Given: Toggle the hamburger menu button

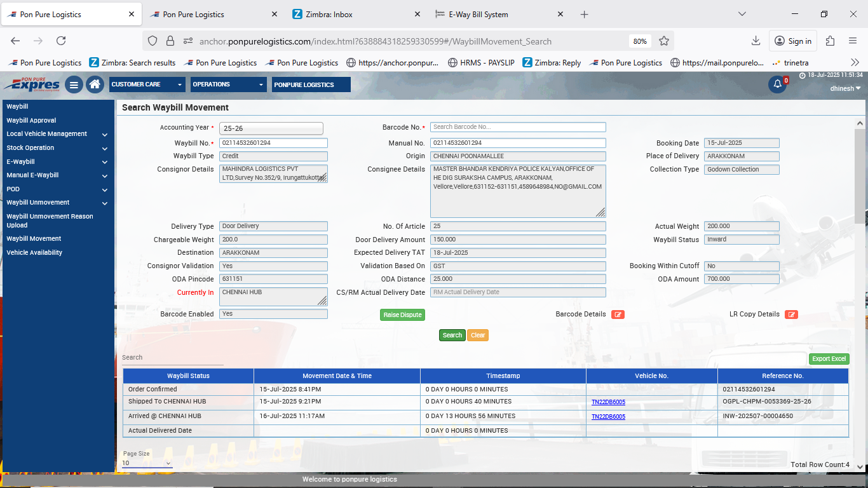Looking at the screenshot, I should (x=74, y=85).
